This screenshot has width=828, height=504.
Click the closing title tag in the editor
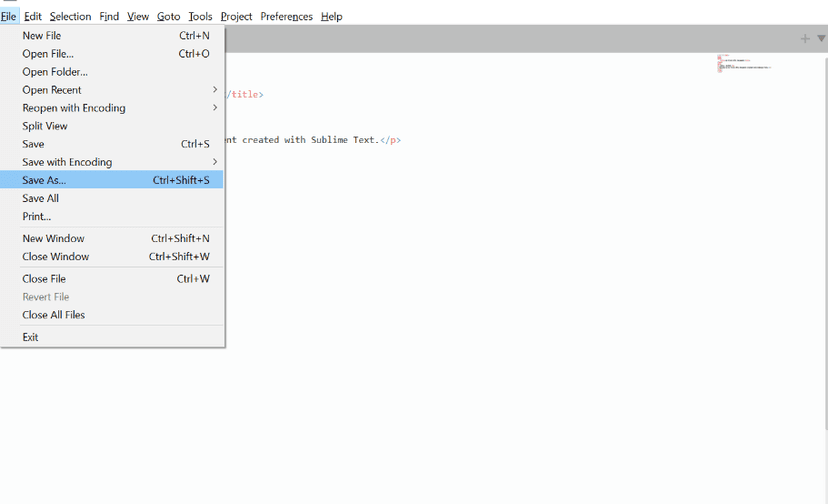pos(244,95)
